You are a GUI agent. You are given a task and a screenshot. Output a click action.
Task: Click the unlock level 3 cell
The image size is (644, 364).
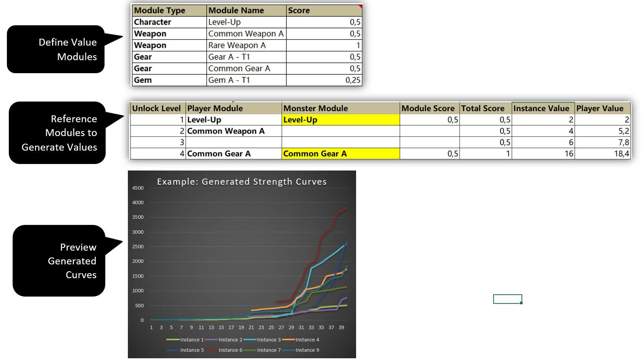tap(158, 142)
